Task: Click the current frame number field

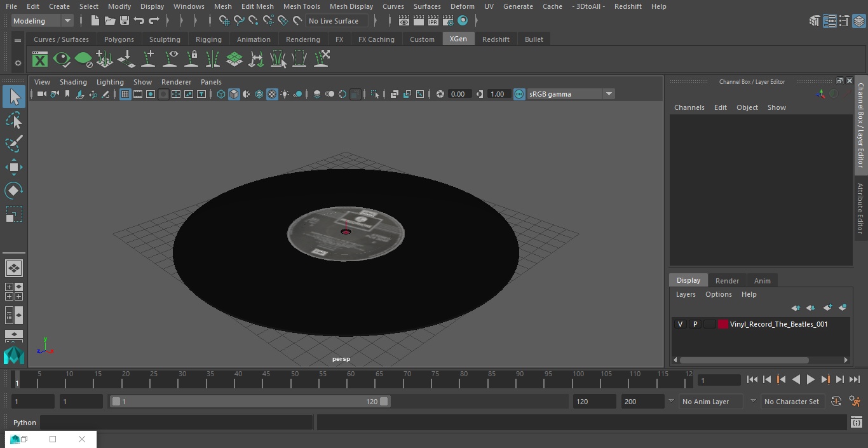Action: [719, 381]
